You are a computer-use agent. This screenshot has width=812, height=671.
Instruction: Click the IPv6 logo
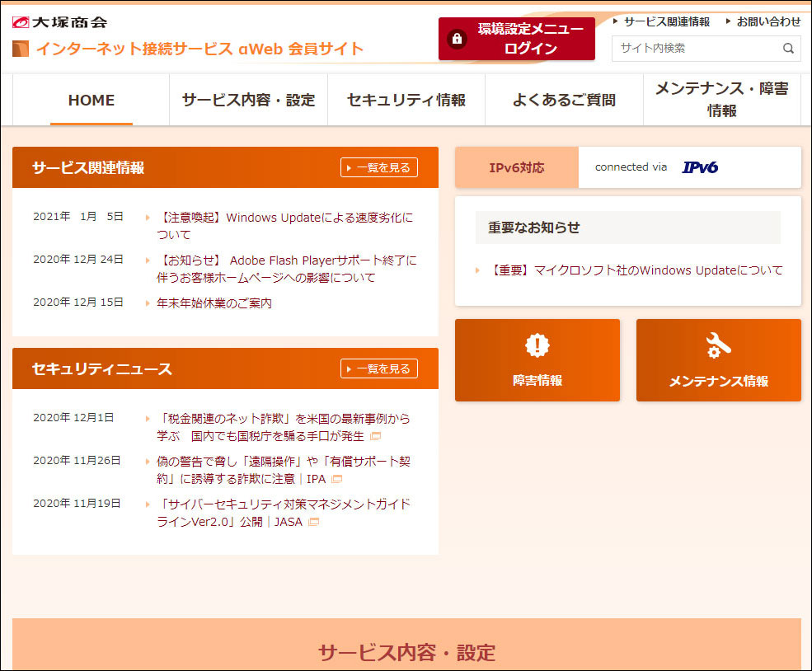point(700,167)
